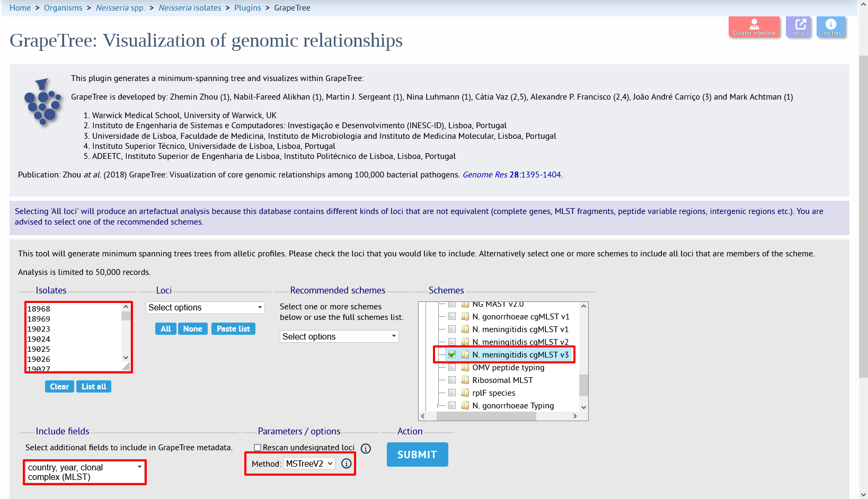The image size is (868, 499).
Task: Go to Neisseria isolates breadcrumb
Action: pyautogui.click(x=190, y=8)
